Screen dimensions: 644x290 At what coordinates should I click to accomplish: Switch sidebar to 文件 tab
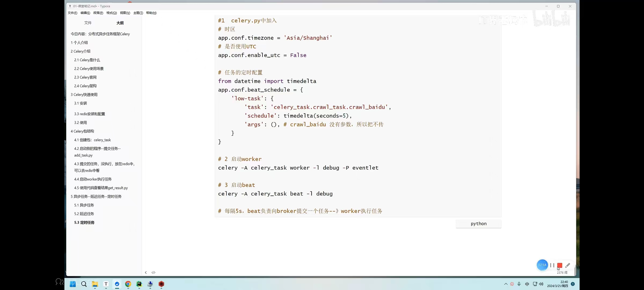click(x=88, y=23)
